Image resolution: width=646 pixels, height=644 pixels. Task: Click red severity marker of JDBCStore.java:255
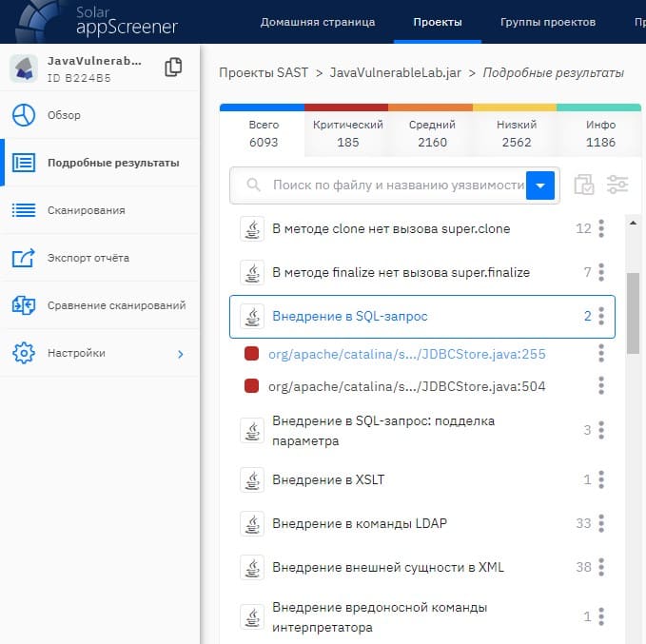[251, 354]
